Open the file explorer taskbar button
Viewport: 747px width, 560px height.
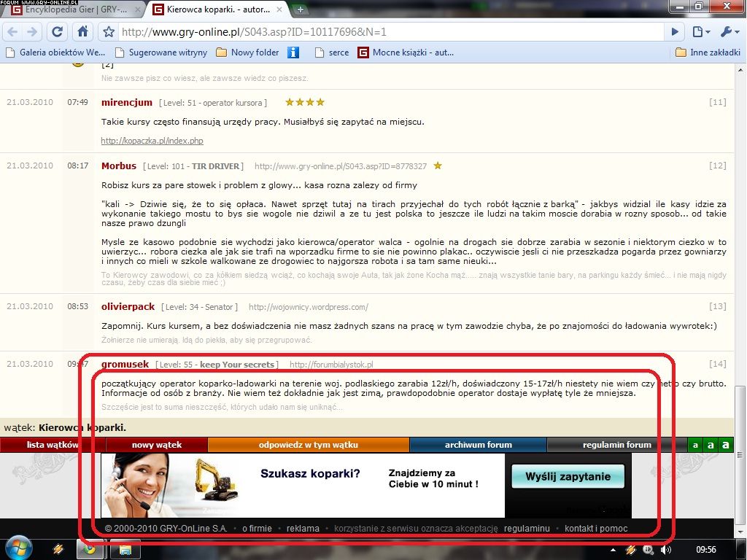click(x=125, y=550)
